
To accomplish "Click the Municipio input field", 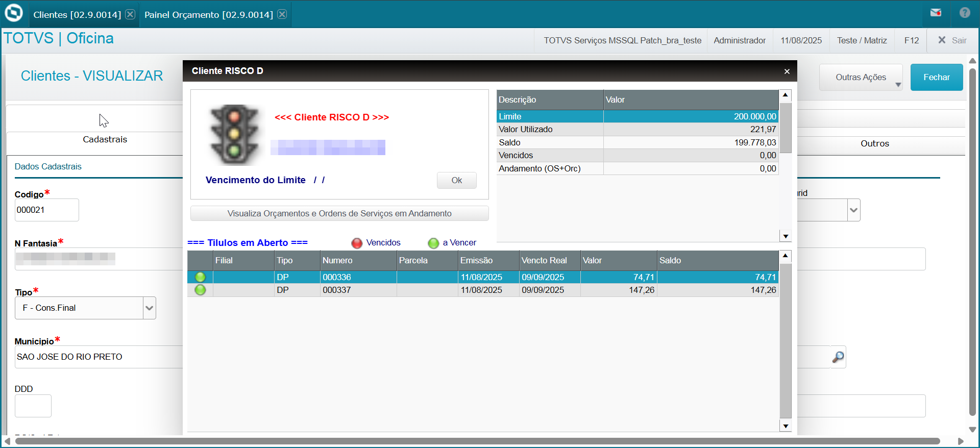I will 99,357.
